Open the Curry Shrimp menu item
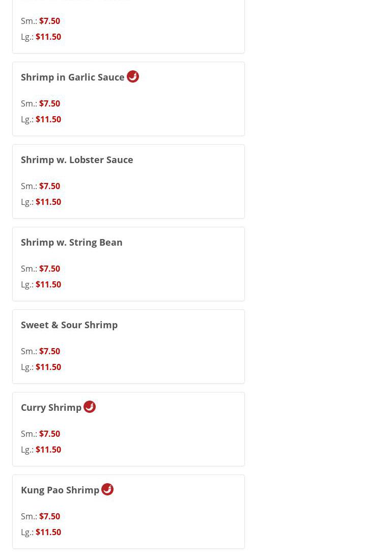The width and height of the screenshot is (392, 553). pyautogui.click(x=51, y=407)
